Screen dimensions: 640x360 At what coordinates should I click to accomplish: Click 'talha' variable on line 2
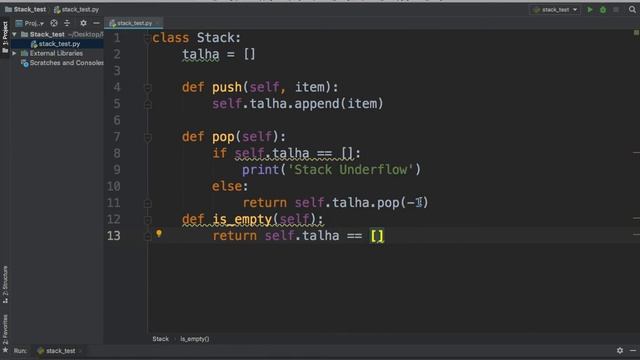pyautogui.click(x=200, y=54)
